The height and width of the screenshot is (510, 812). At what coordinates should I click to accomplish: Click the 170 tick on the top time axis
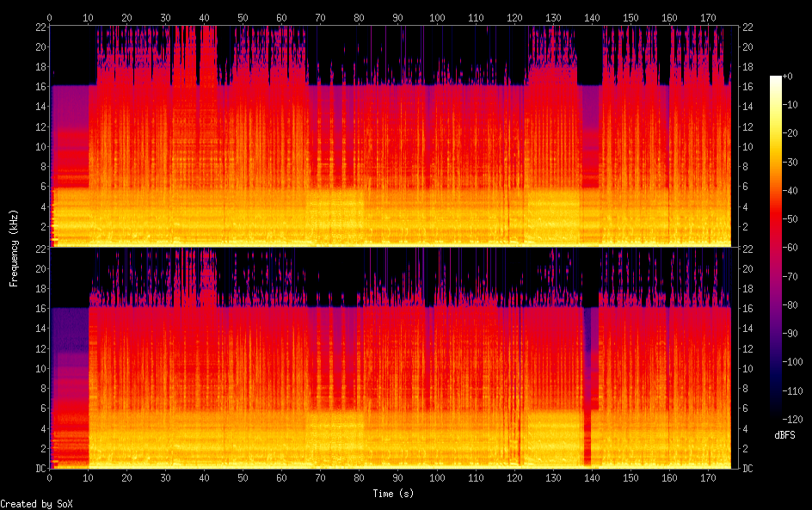click(x=708, y=17)
